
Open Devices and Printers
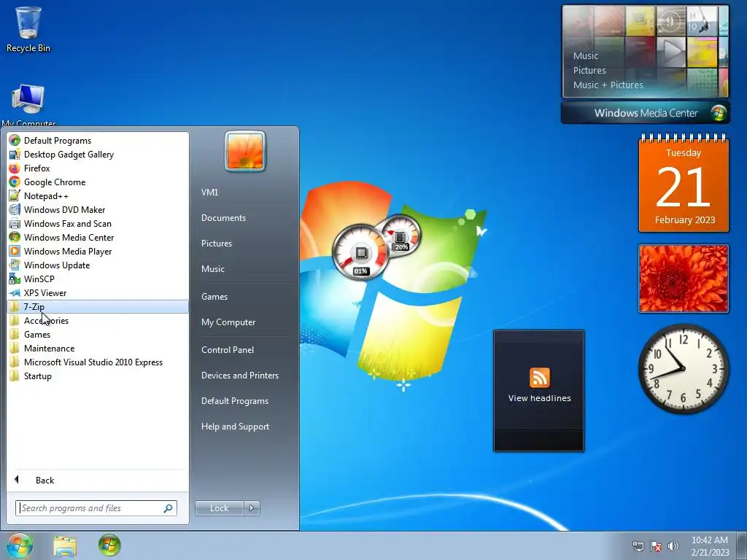(239, 376)
